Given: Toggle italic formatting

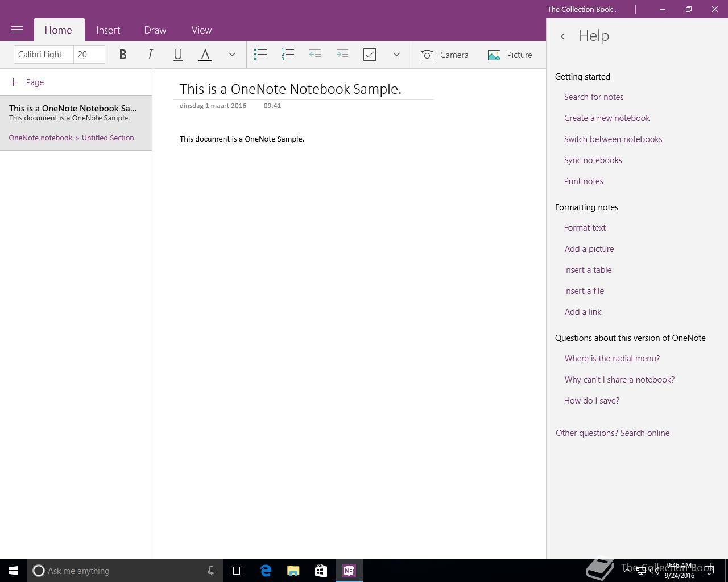Looking at the screenshot, I should (x=150, y=55).
